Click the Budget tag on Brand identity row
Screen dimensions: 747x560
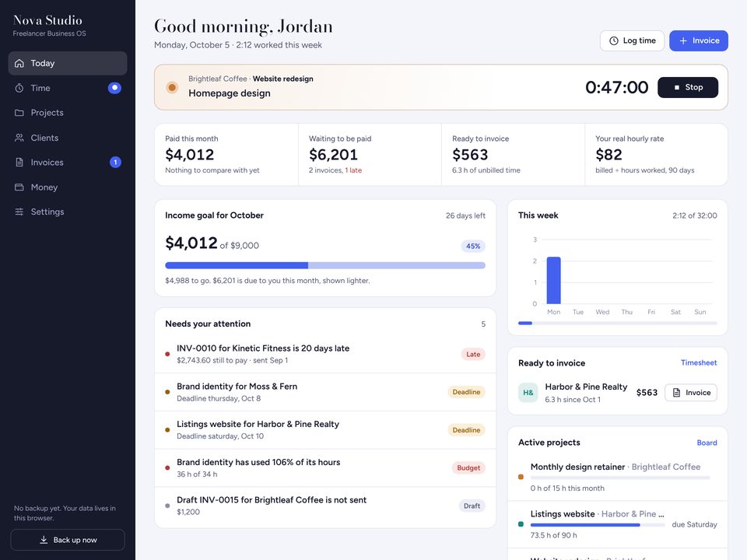pos(468,467)
